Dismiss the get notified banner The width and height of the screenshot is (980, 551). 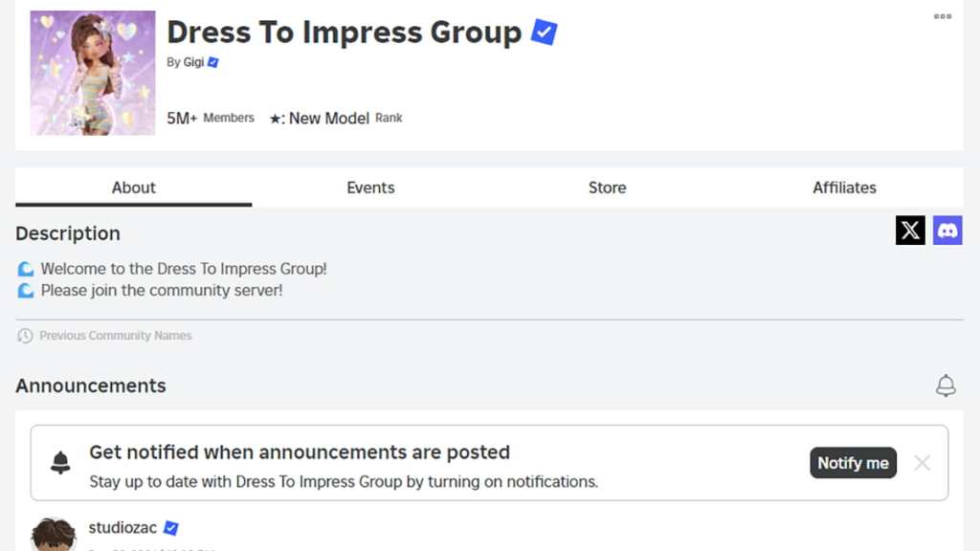(x=922, y=463)
